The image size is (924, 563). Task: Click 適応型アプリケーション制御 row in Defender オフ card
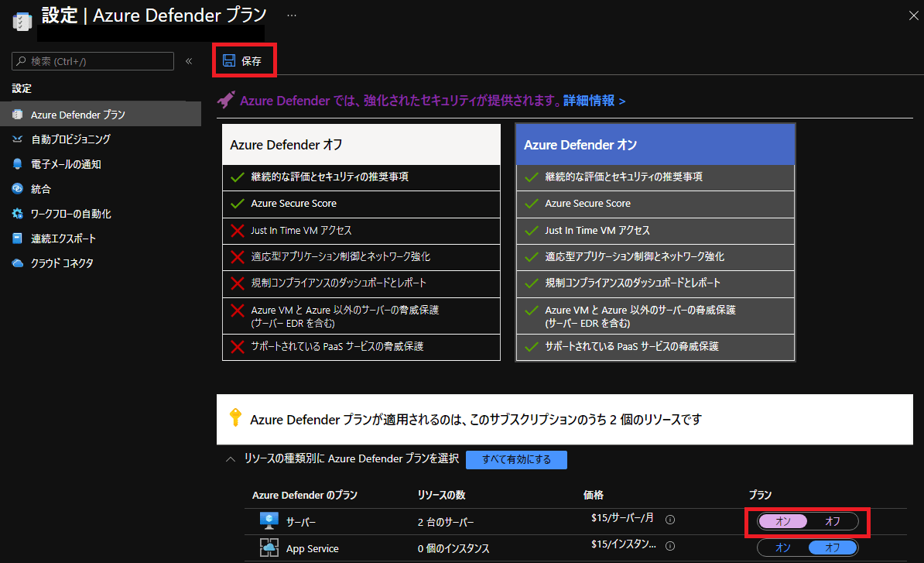click(x=361, y=257)
